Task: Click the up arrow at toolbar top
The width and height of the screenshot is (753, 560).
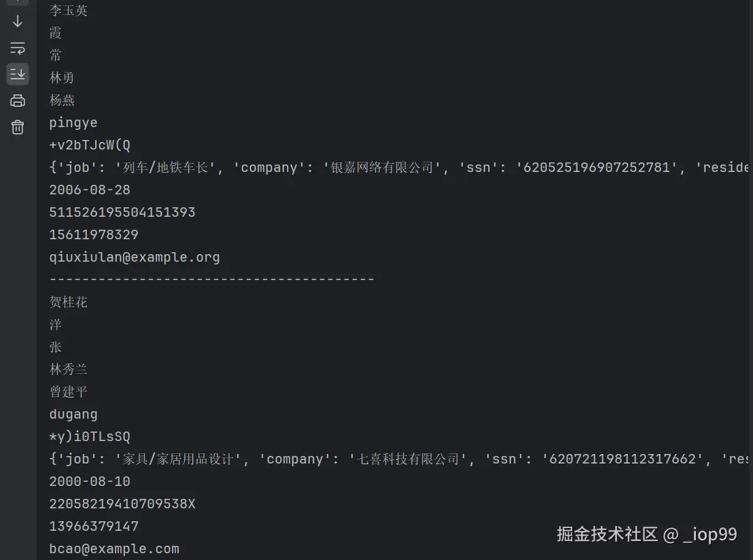Action: (x=18, y=2)
